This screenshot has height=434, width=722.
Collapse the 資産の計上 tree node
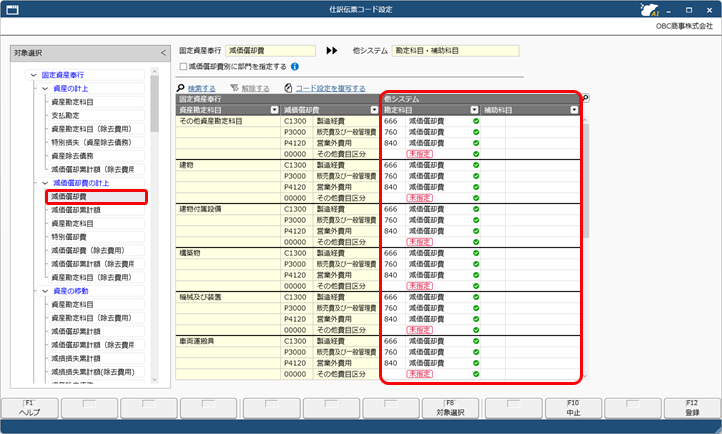(45, 88)
